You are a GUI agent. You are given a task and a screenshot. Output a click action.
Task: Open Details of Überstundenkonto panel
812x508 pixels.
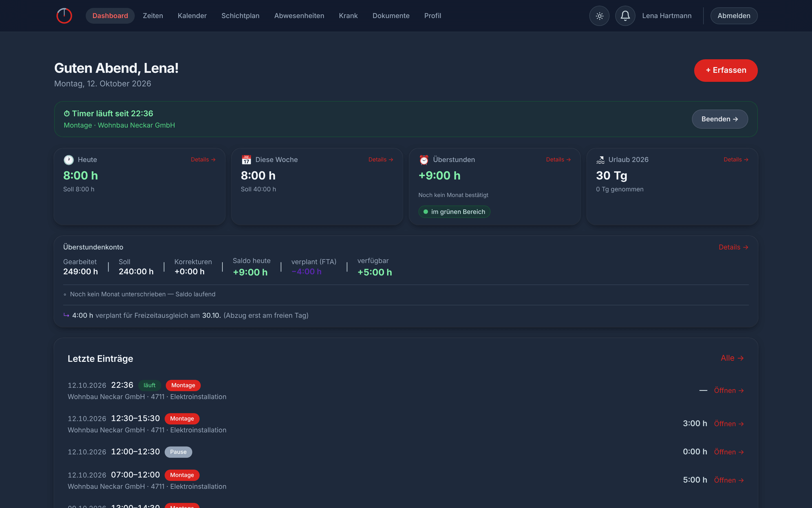734,247
